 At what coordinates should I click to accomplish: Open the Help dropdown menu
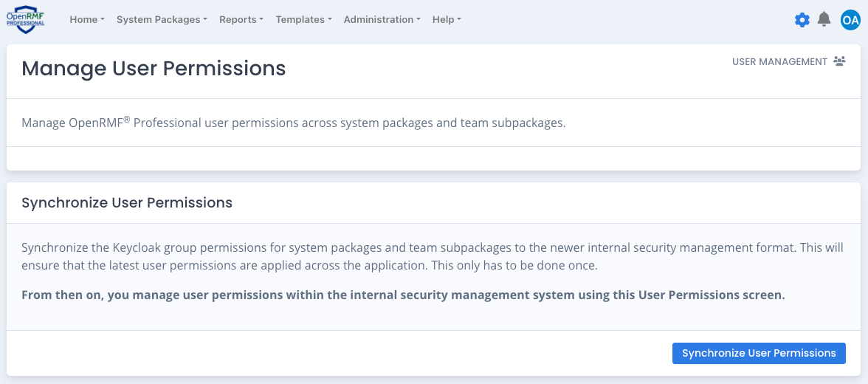(447, 19)
